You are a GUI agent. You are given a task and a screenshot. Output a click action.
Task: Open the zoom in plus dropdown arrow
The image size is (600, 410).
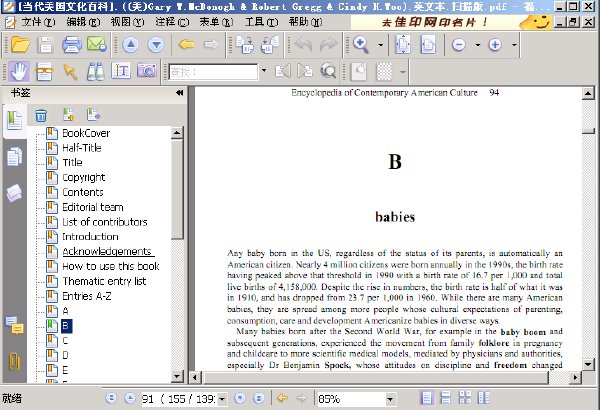coord(514,45)
